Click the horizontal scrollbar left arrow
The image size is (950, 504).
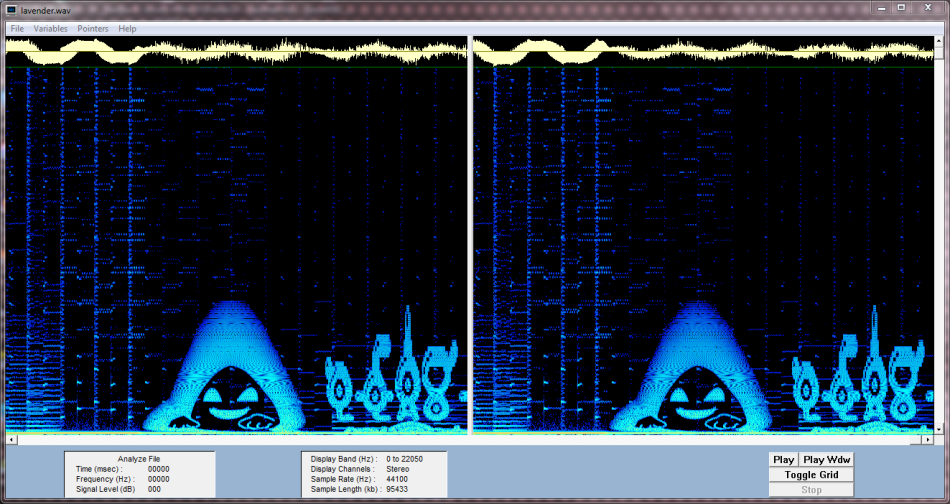coord(10,440)
